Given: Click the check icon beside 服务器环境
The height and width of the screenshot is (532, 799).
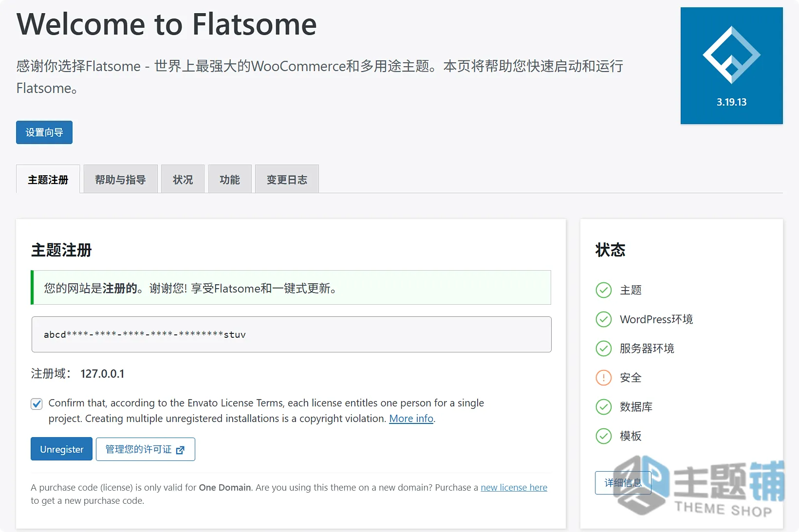Looking at the screenshot, I should pos(604,349).
